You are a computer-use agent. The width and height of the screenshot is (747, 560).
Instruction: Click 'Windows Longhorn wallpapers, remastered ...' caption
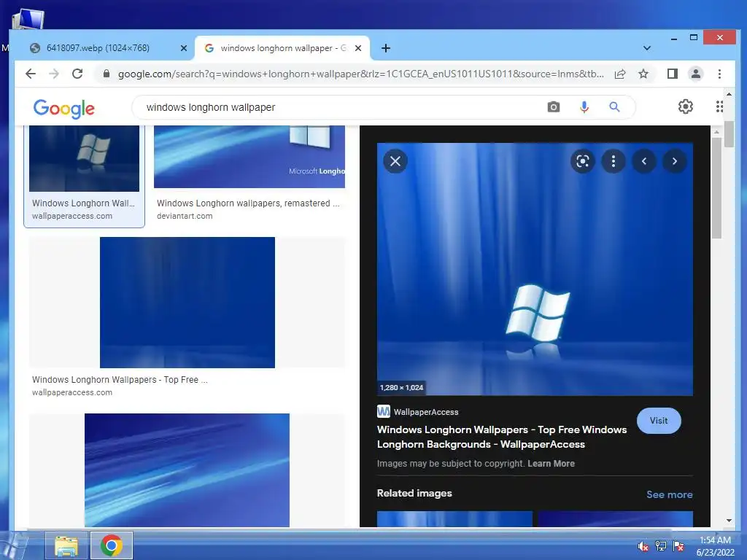[248, 203]
